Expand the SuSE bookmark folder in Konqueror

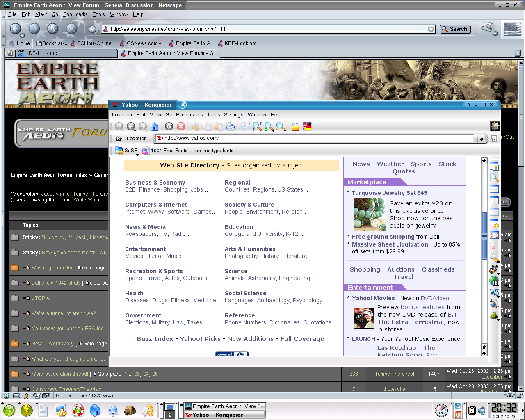(x=126, y=151)
